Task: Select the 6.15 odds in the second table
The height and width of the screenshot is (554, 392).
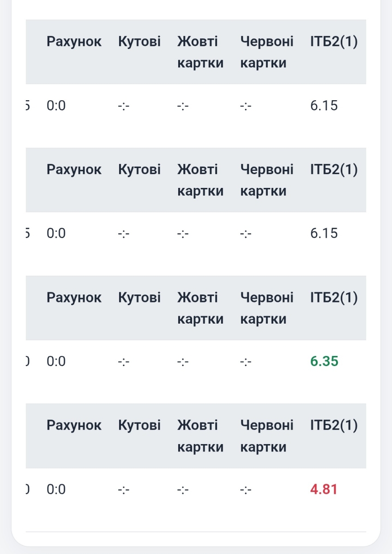Action: point(324,233)
